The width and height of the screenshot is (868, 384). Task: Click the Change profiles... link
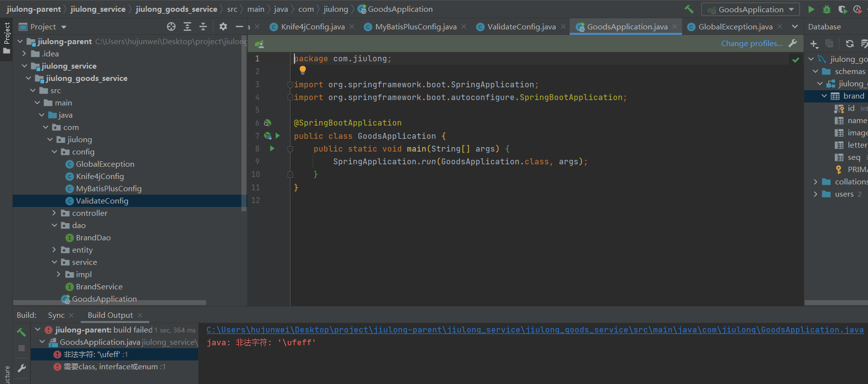coord(752,43)
